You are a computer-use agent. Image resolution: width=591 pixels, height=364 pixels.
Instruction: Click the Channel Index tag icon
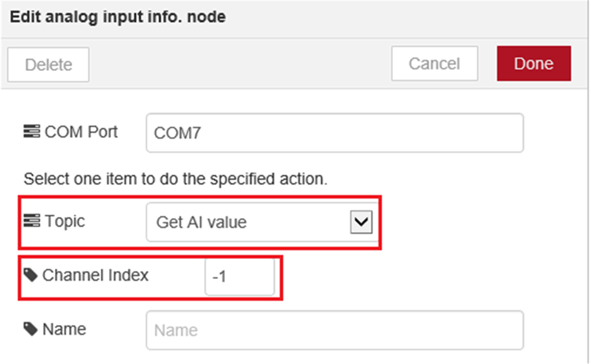coord(31,275)
